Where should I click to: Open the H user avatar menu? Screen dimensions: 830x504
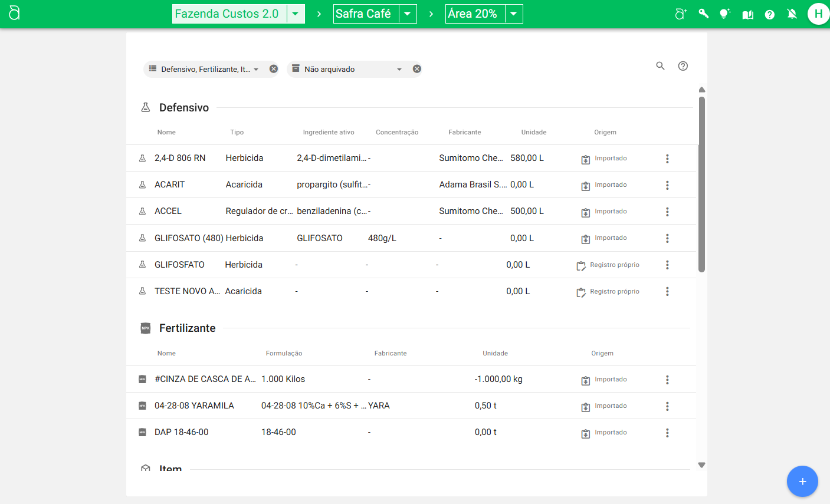pos(818,14)
